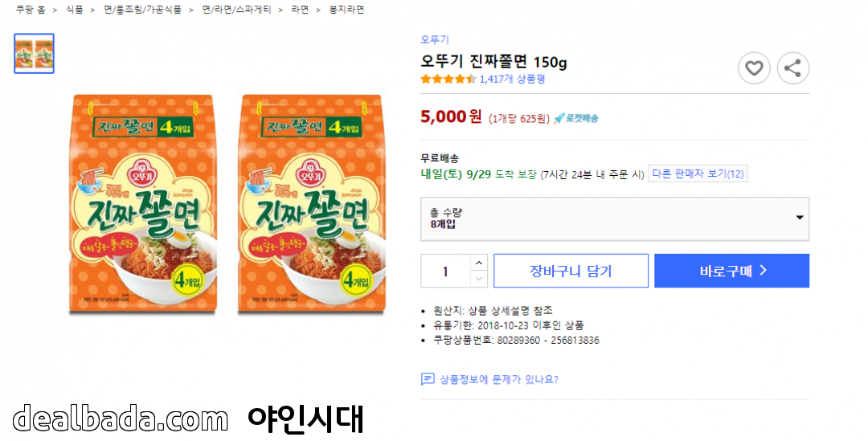868x441 pixels.
Task: Click the product info report speech-bubble icon
Action: (428, 379)
